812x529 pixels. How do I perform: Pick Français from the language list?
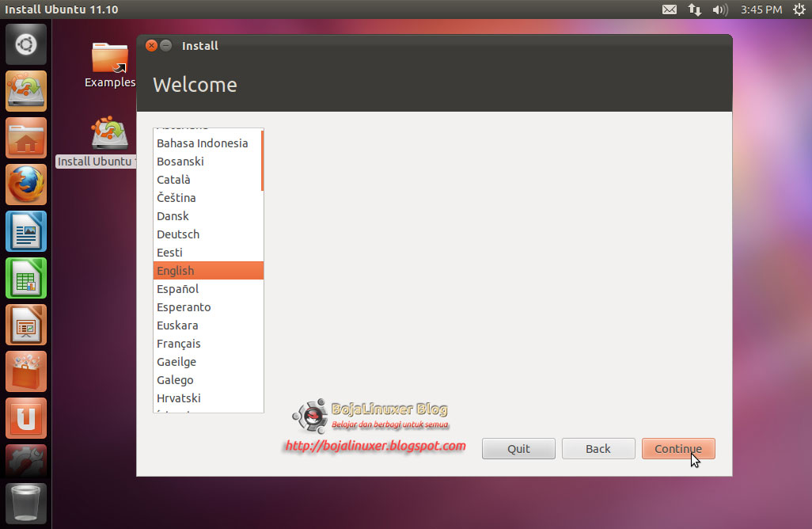pos(207,344)
